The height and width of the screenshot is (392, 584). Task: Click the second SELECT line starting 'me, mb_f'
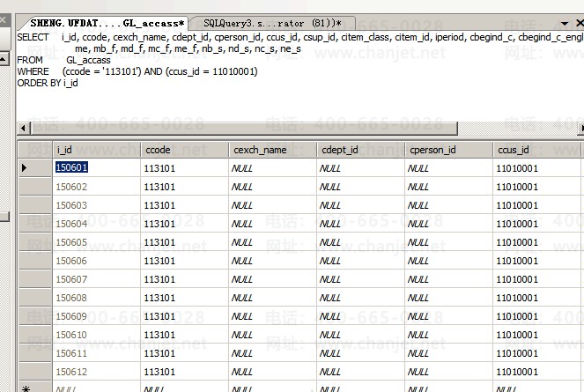(188, 48)
